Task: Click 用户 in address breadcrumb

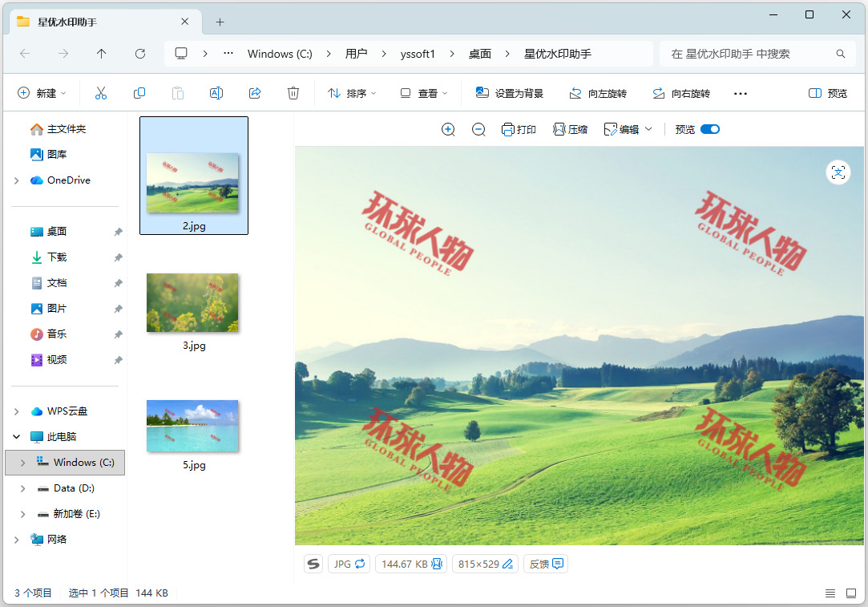Action: tap(356, 54)
